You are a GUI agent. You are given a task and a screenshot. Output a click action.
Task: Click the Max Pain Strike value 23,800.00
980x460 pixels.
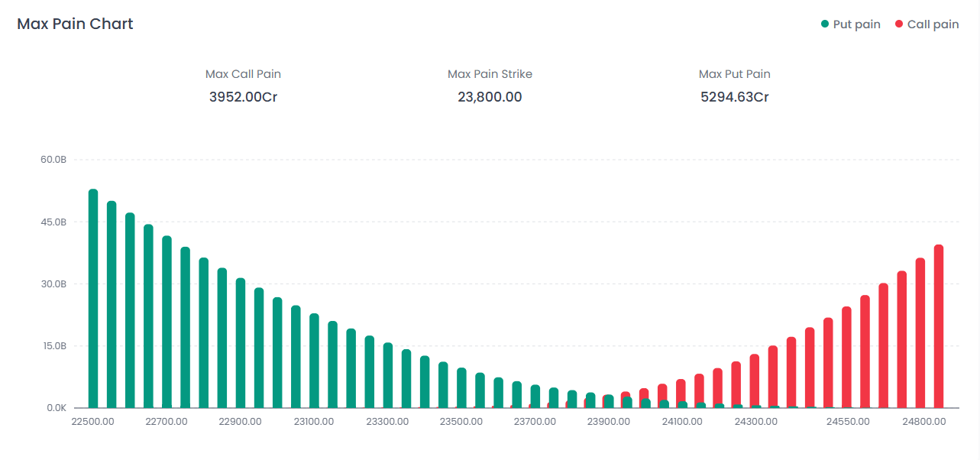(x=490, y=97)
